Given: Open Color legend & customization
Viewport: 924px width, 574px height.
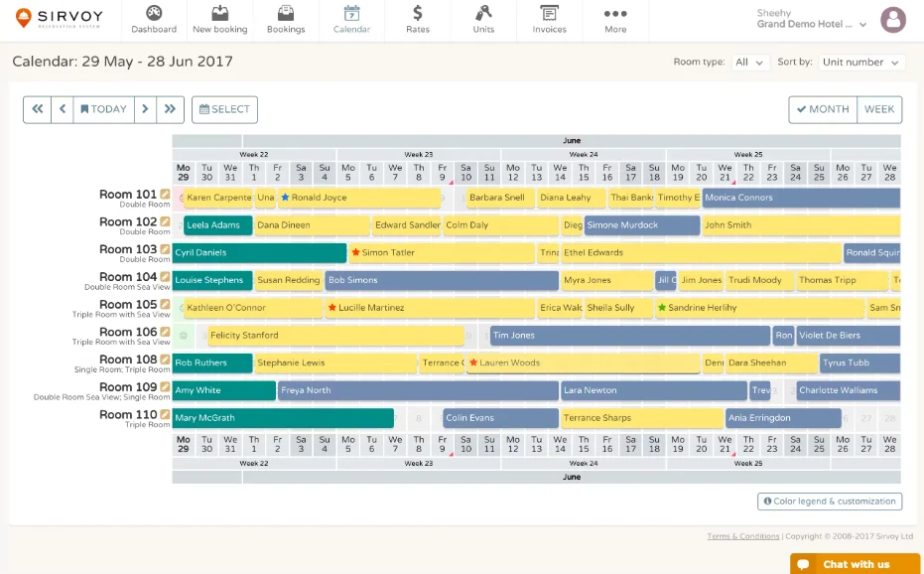Looking at the screenshot, I should tap(829, 502).
